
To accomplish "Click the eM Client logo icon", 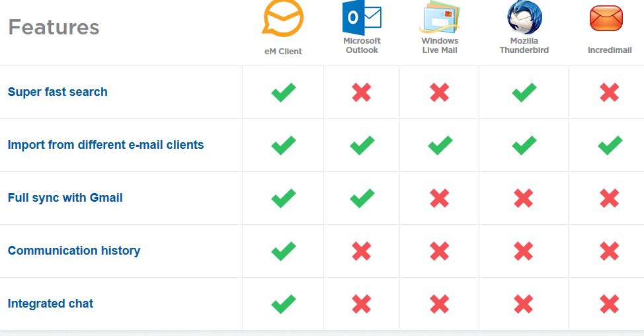I will [x=282, y=18].
